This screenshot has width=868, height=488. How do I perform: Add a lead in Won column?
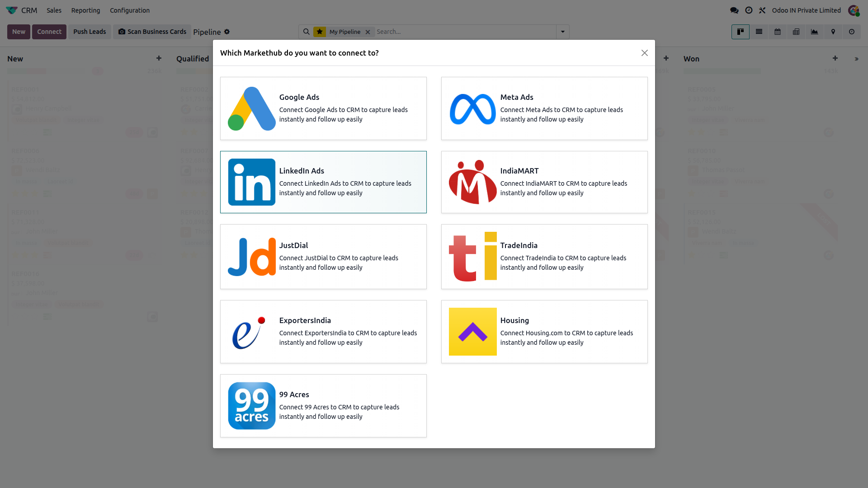[x=835, y=58]
